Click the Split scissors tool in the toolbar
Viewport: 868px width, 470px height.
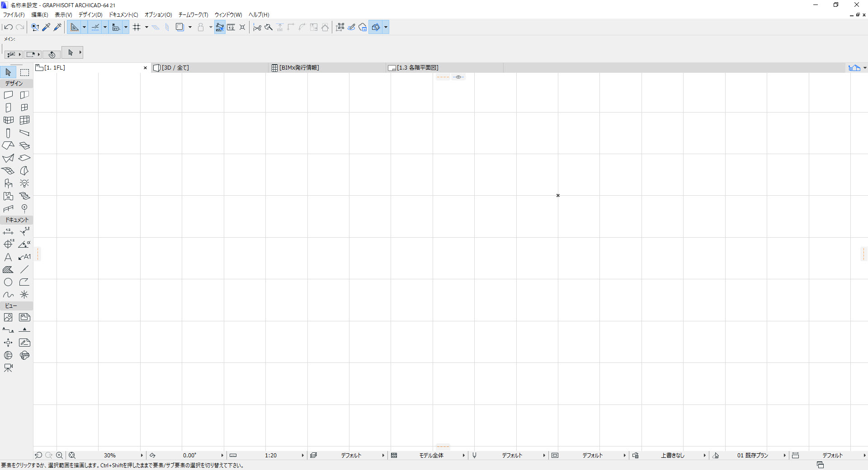(257, 27)
